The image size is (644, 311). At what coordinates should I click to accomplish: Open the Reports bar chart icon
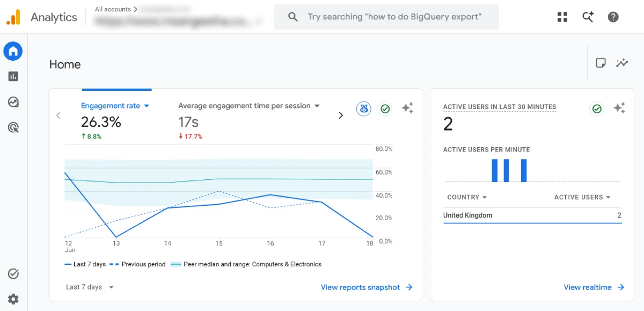[13, 77]
